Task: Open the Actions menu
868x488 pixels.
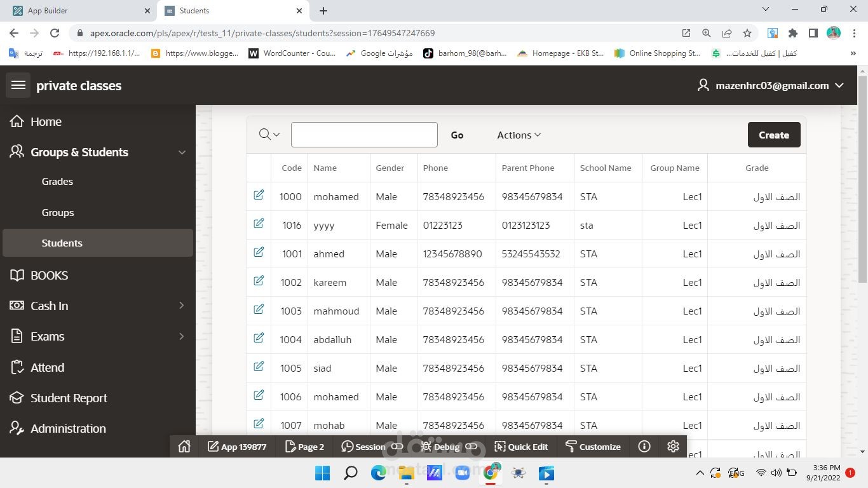Action: [x=519, y=135]
